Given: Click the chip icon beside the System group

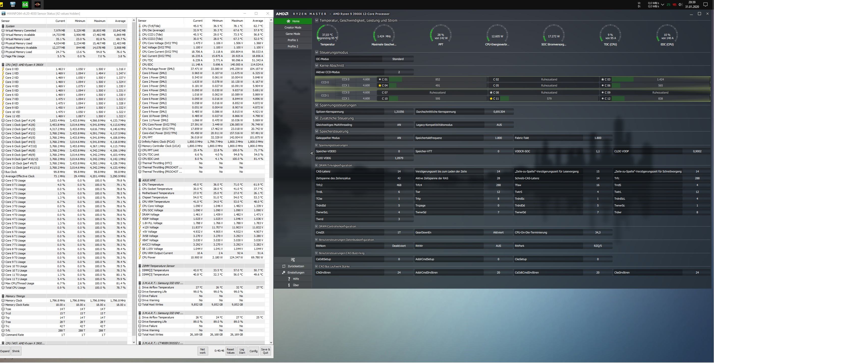Looking at the screenshot, I should pos(3,26).
